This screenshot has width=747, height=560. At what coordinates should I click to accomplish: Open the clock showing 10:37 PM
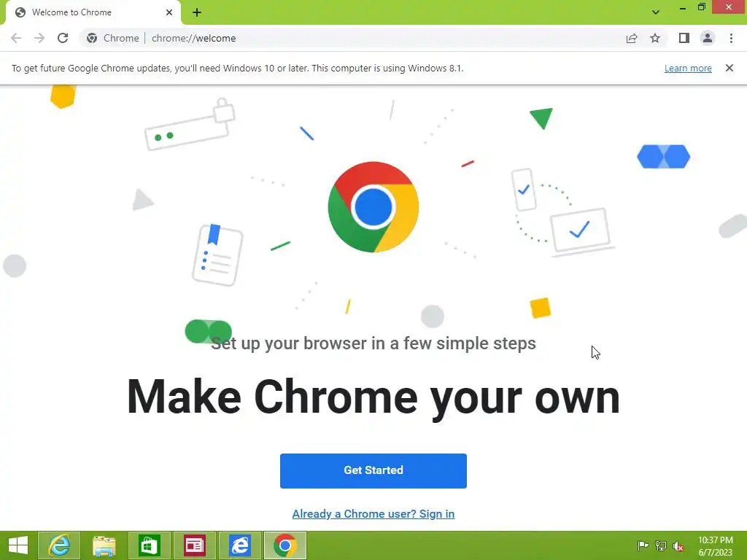[x=716, y=546]
